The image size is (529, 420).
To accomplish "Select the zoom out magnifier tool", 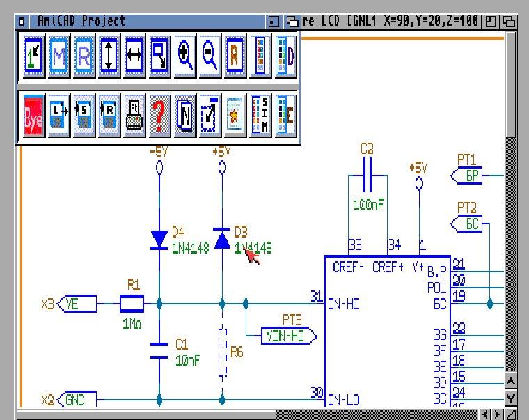I will click(x=210, y=56).
